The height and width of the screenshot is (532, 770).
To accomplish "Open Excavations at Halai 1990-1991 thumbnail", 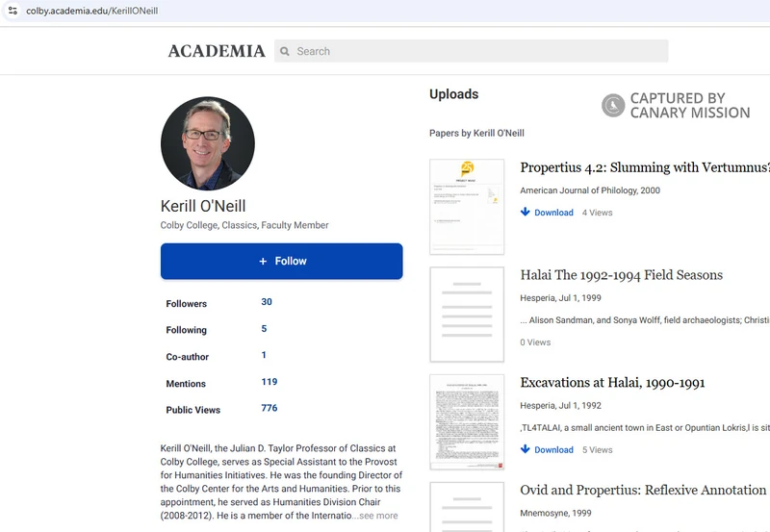I will tap(467, 422).
